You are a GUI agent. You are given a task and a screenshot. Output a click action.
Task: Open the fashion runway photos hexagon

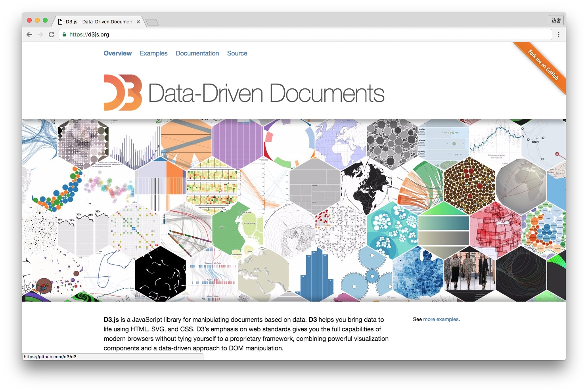click(x=470, y=274)
